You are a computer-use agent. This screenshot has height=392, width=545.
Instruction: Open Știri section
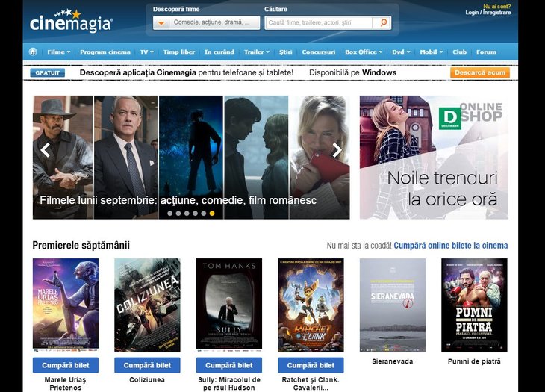(286, 52)
